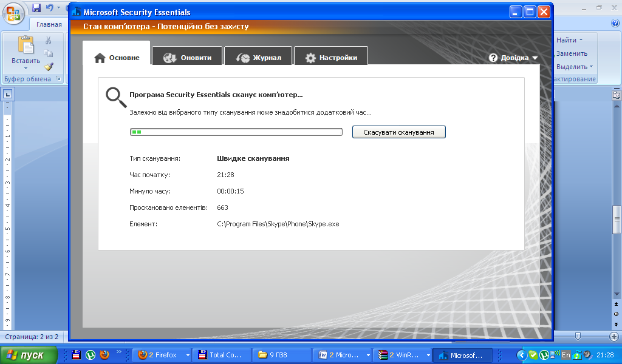This screenshot has width=622, height=364.
Task: Click the Paste clipboard icon in Word
Action: point(26,45)
